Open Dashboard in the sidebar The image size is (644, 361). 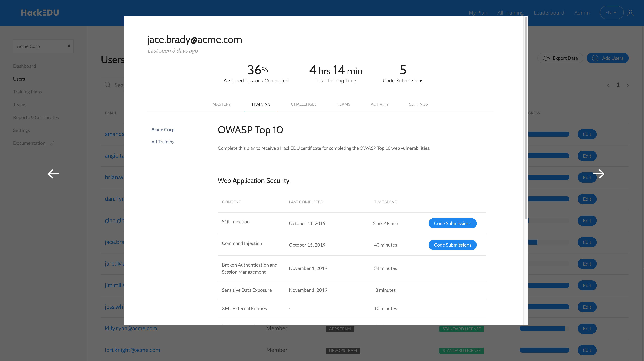coord(24,66)
